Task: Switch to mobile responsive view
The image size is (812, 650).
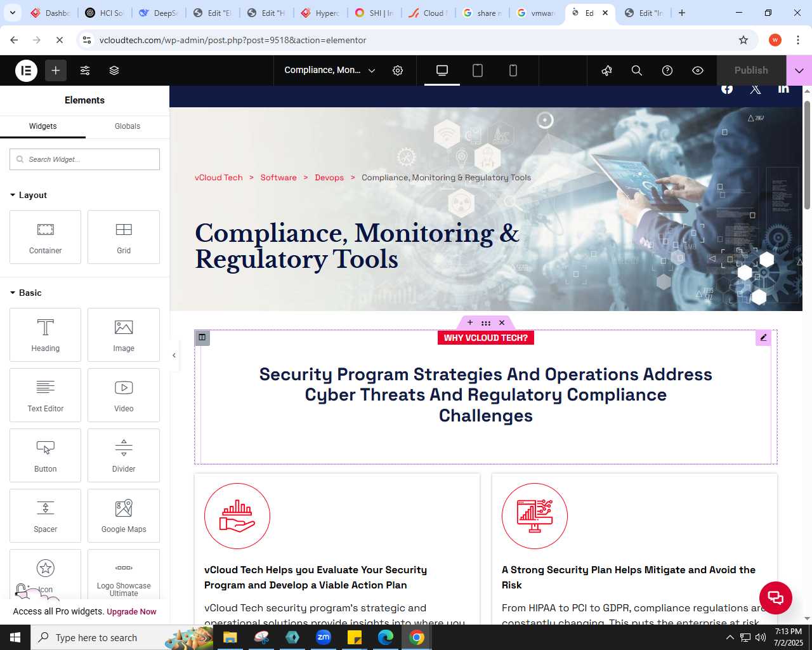Action: coord(513,70)
